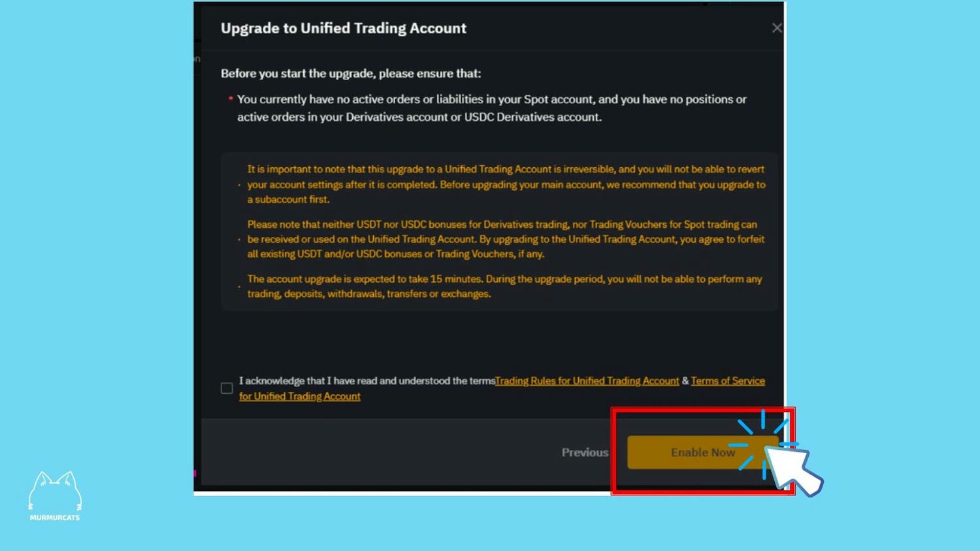Open Trading Rules for Unified Trading Account link
The width and height of the screenshot is (980, 551).
tap(587, 381)
